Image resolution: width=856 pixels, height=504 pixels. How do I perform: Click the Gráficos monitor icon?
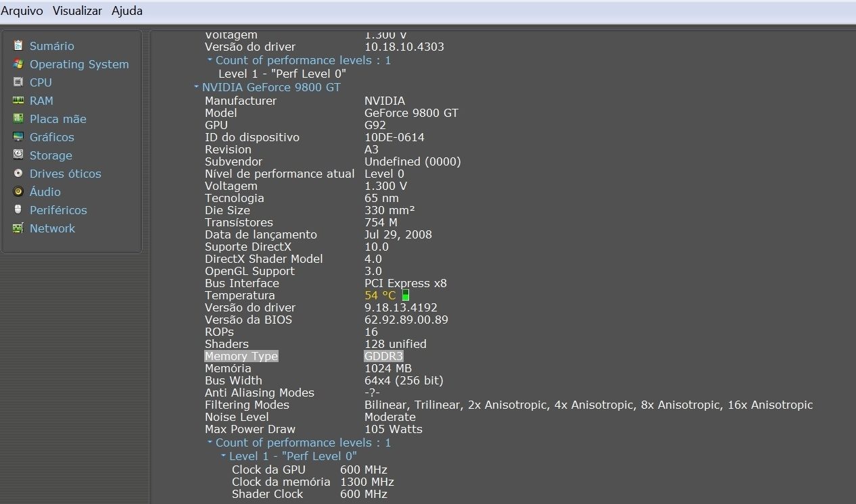tap(18, 137)
